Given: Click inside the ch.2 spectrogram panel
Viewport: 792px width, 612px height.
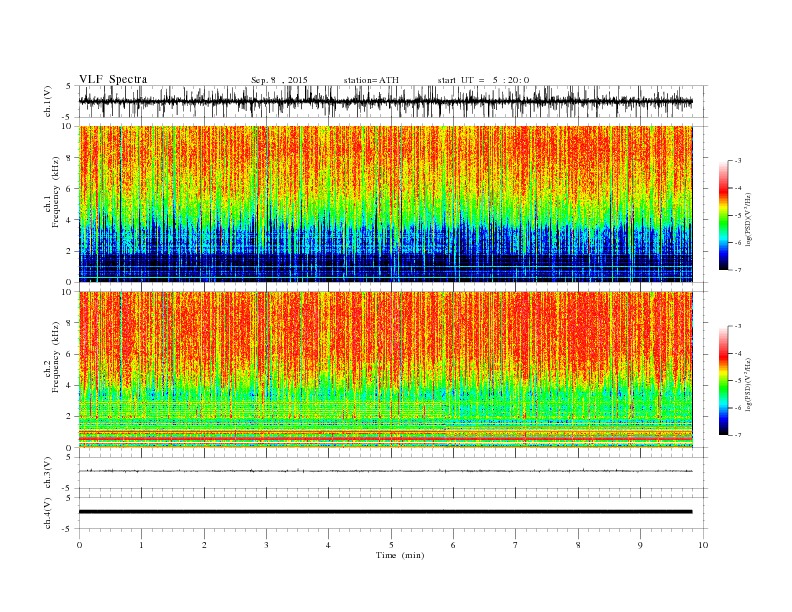Looking at the screenshot, I should 385,369.
